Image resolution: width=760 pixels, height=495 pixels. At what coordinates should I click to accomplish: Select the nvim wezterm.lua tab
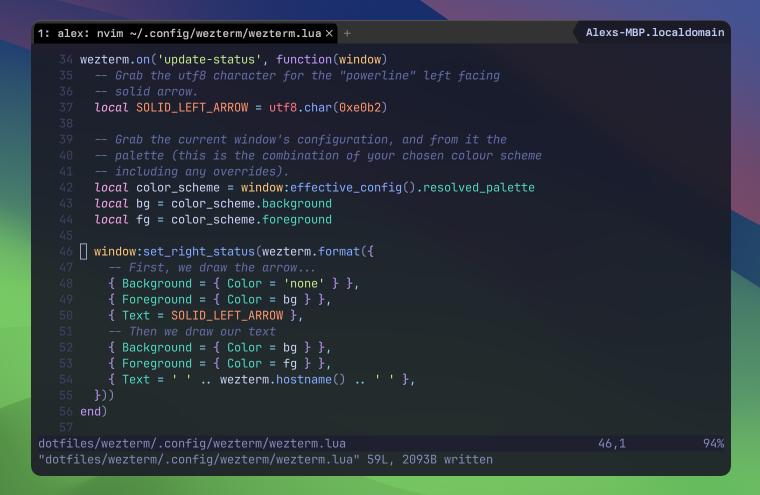click(186, 33)
